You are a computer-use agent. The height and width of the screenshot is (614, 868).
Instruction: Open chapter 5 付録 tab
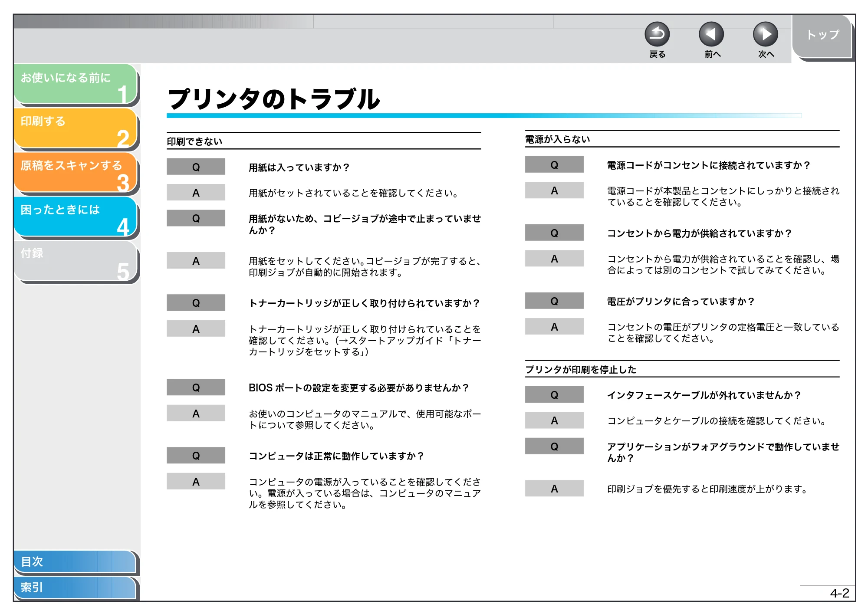(76, 261)
